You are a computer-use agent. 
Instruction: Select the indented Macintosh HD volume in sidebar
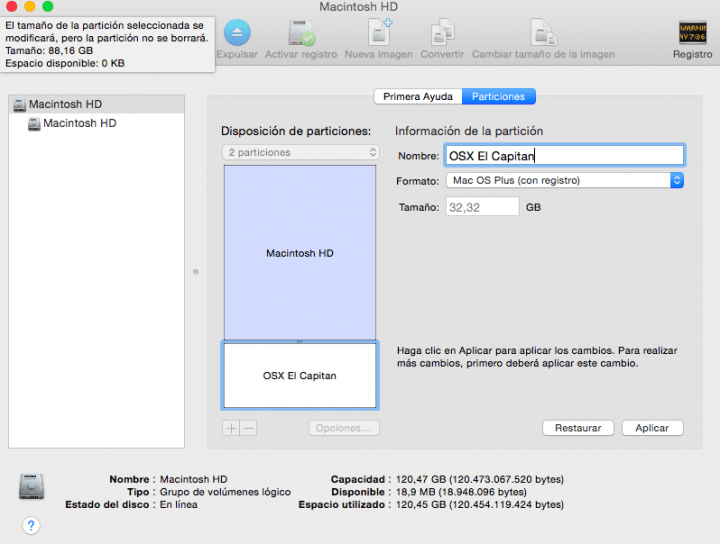tap(96, 123)
